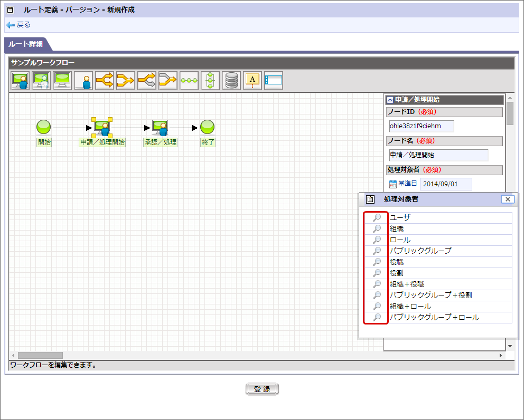The height and width of the screenshot is (420, 524).
Task: Switch to the ルート詳細 tab
Action: [x=25, y=44]
